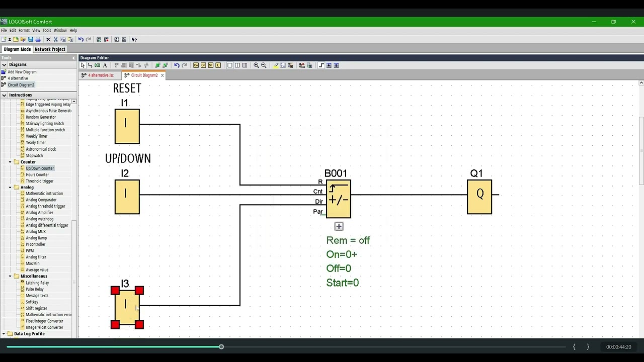This screenshot has width=644, height=362.
Task: Collapse the Diagrams section
Action: click(4, 64)
